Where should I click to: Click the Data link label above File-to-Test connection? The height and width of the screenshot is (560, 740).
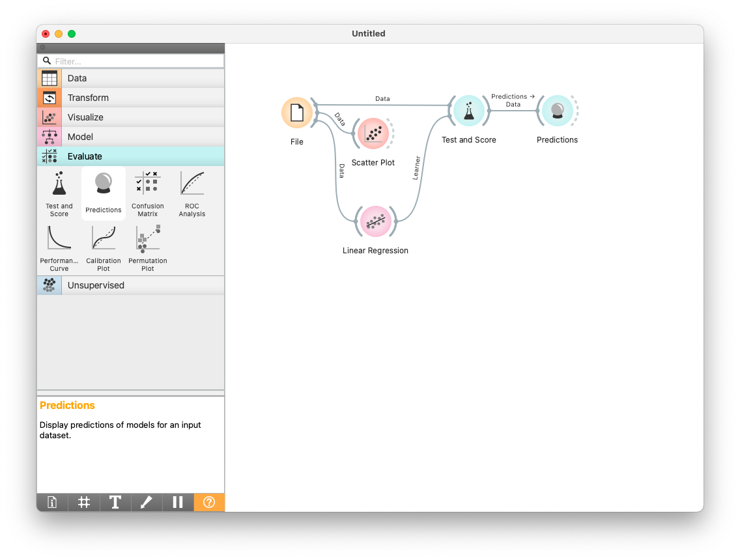383,98
